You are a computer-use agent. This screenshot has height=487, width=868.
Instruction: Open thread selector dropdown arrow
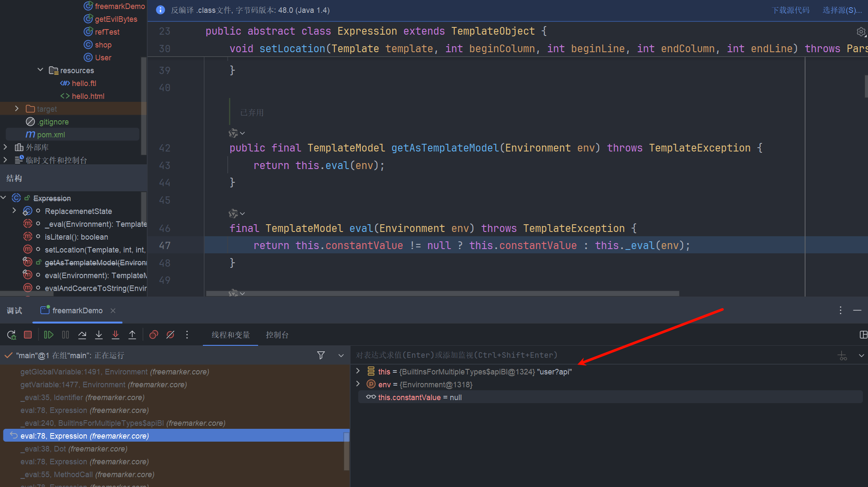coord(341,355)
